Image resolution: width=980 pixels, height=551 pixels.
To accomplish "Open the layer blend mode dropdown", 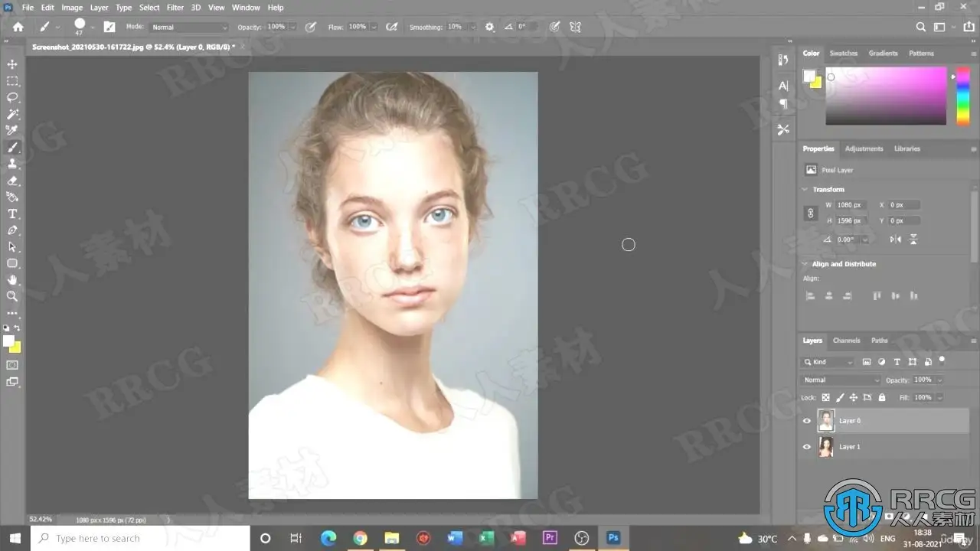I will tap(841, 380).
